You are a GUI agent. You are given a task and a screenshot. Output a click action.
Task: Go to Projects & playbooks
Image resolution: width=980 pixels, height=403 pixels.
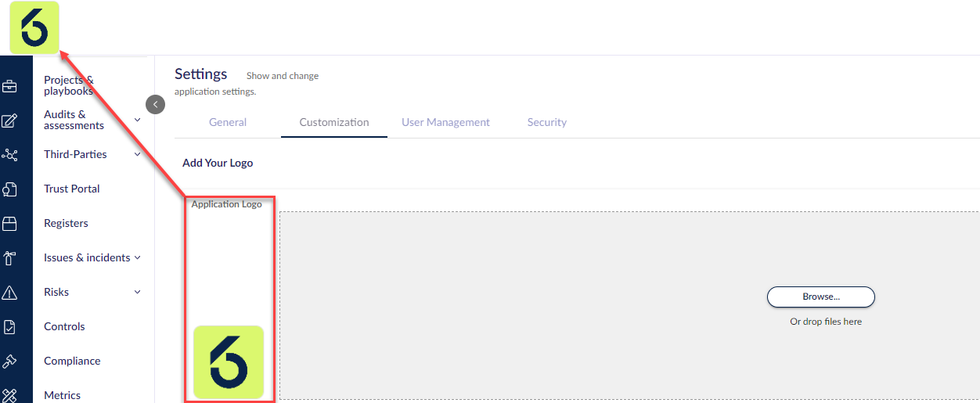(x=69, y=85)
